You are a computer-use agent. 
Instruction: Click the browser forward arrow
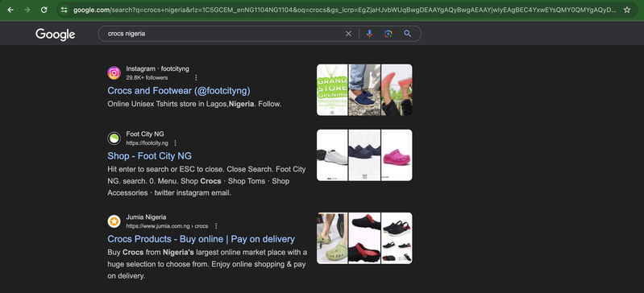point(27,10)
